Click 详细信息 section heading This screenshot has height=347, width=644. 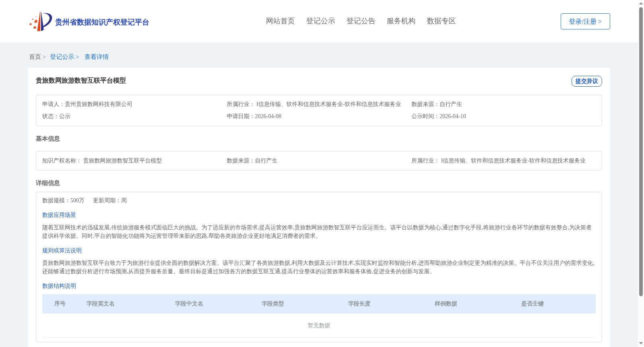48,183
